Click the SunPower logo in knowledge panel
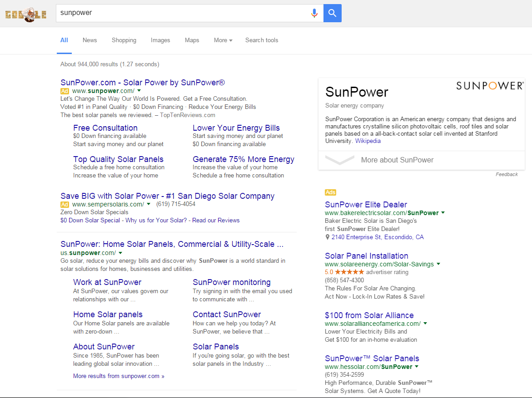Image resolution: width=532 pixels, height=398 pixels. point(490,86)
